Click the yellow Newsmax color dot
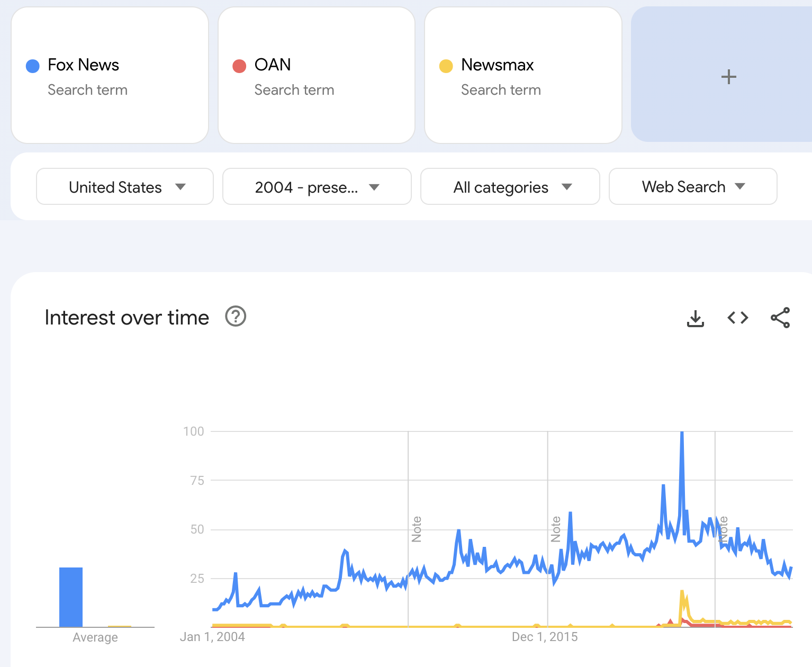 pos(446,66)
